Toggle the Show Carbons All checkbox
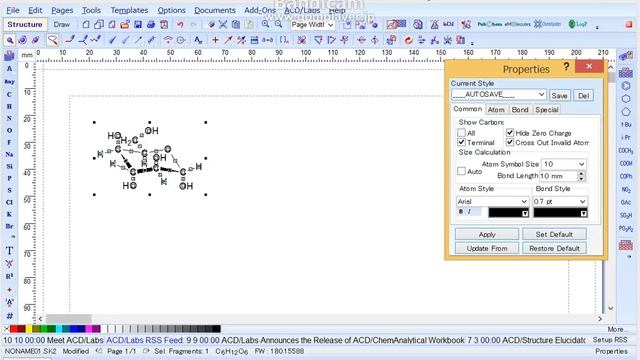Image resolution: width=640 pixels, height=360 pixels. point(461,133)
